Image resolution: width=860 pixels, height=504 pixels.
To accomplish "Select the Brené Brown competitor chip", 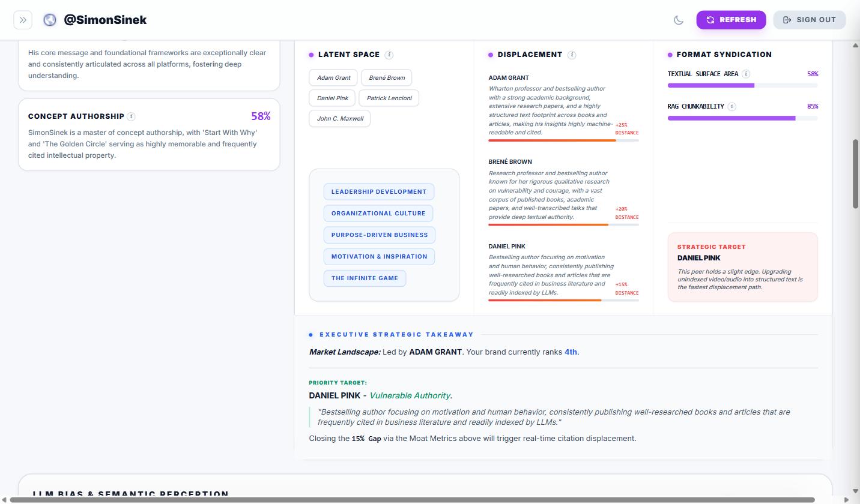I will 387,77.
